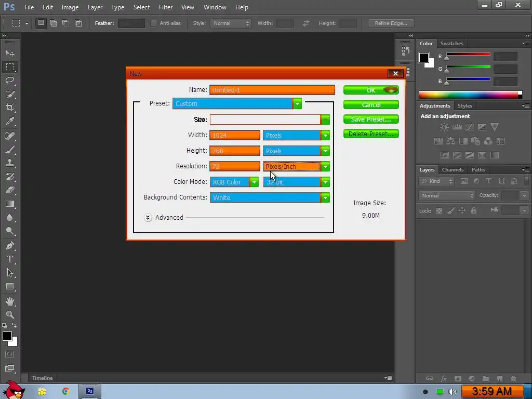The image size is (532, 399).
Task: Click the Color Balance adjustment icon
Action: pyautogui.click(x=450, y=141)
